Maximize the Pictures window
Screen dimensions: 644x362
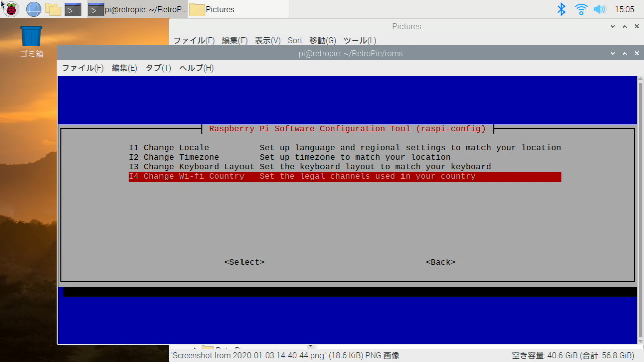625,26
